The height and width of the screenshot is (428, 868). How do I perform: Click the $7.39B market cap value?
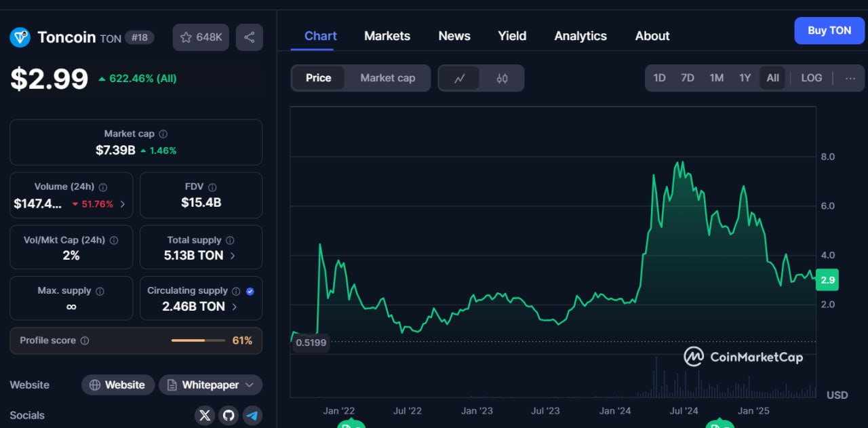click(x=115, y=150)
